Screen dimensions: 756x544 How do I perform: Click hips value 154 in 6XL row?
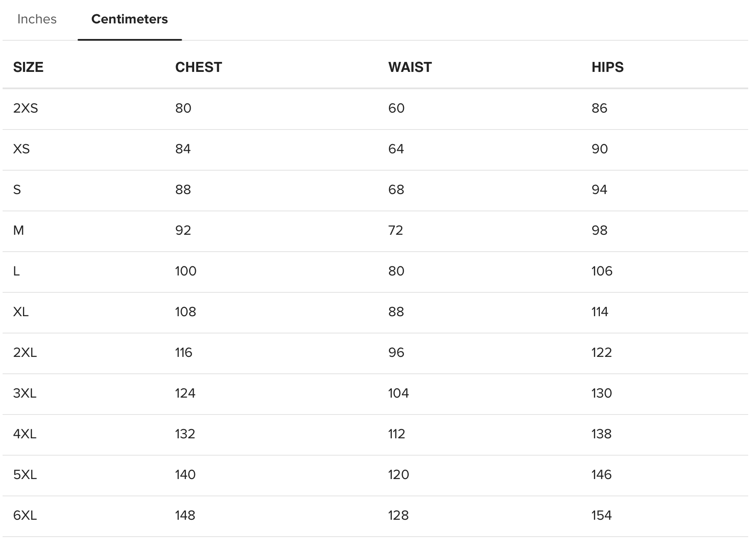[601, 515]
